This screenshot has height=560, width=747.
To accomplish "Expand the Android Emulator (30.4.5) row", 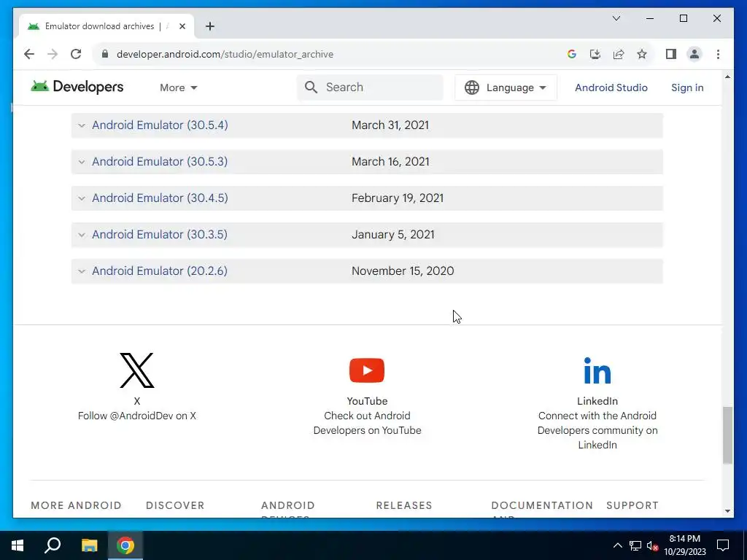I will [x=82, y=198].
